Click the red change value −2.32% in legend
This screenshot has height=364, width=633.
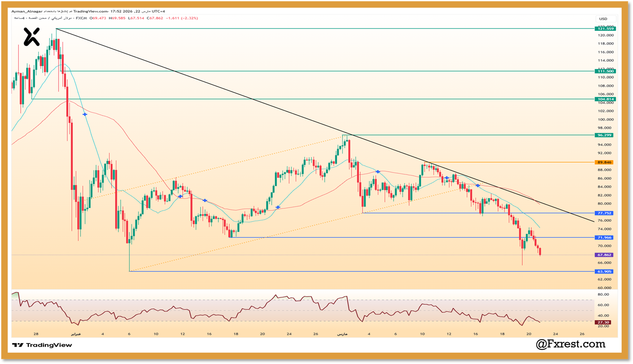click(189, 18)
